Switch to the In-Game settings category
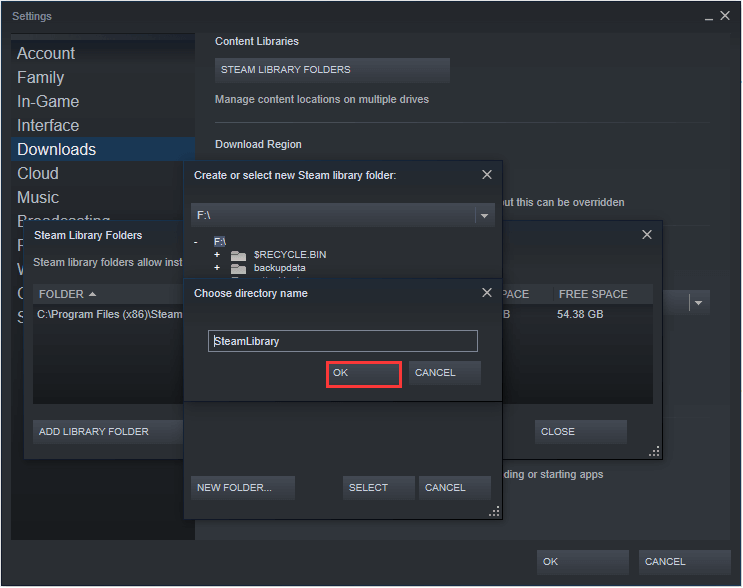The height and width of the screenshot is (588, 743). pyautogui.click(x=48, y=102)
